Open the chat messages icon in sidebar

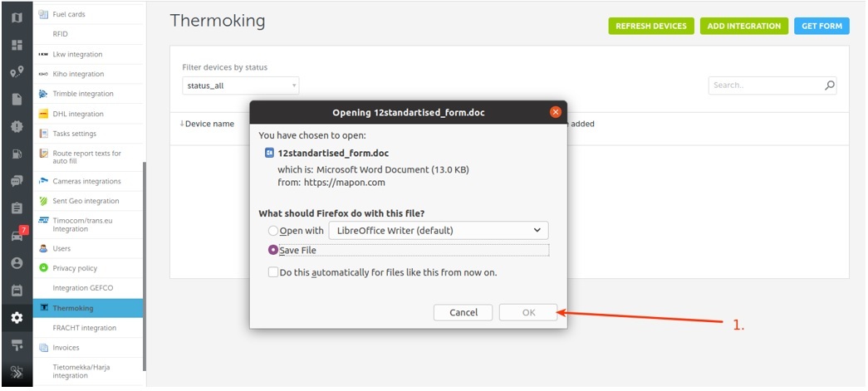click(x=17, y=181)
